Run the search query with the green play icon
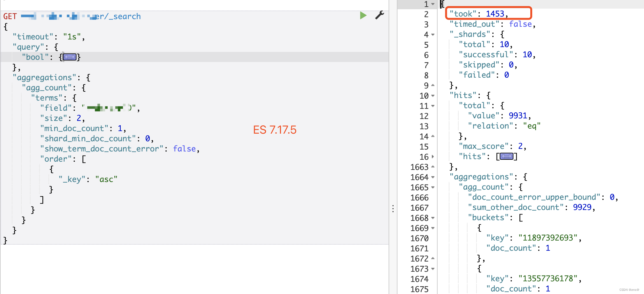 click(363, 15)
